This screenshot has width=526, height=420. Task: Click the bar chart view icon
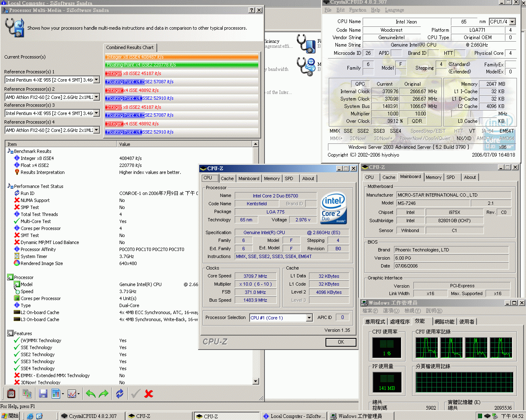pyautogui.click(x=56, y=394)
